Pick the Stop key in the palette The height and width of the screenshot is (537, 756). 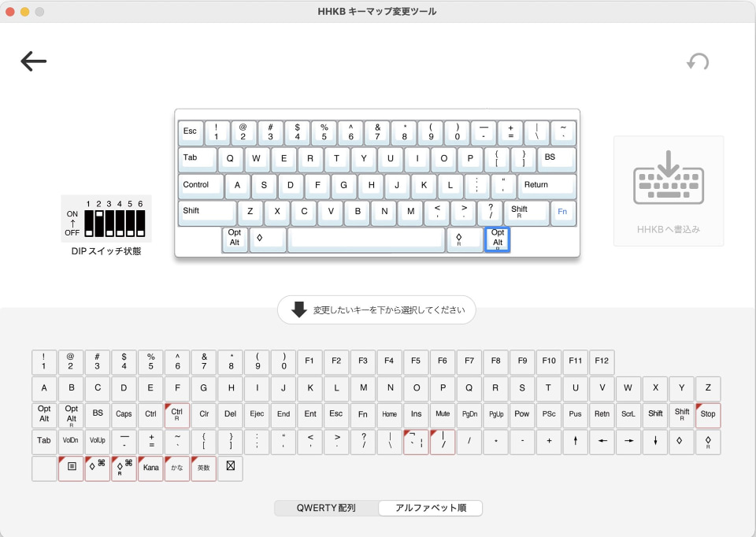click(x=708, y=415)
